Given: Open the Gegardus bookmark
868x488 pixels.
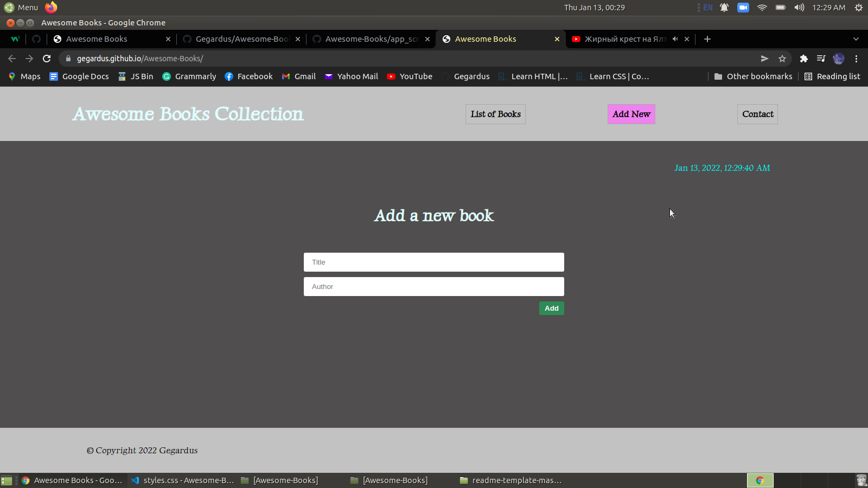Looking at the screenshot, I should 465,76.
